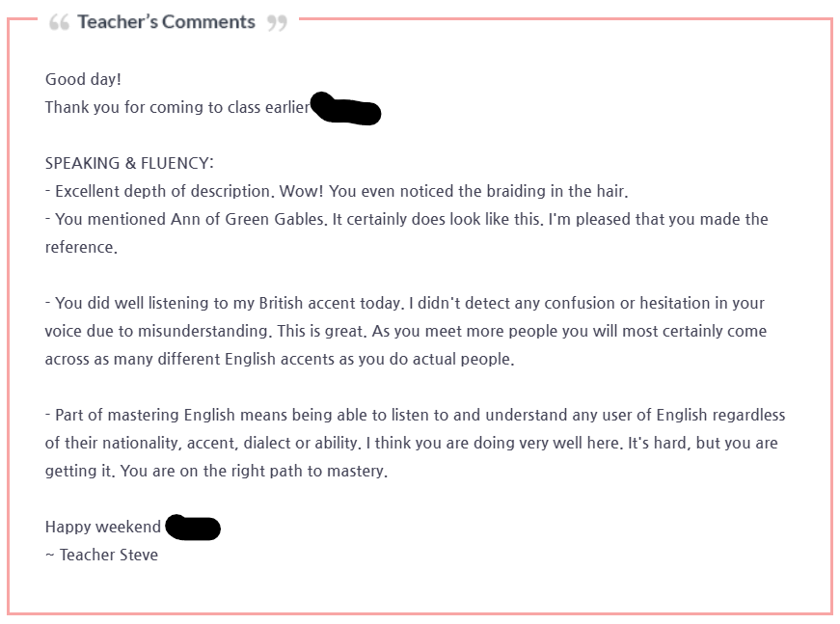Click the 'Happy weekend' text
840x624 pixels.
pos(103,527)
